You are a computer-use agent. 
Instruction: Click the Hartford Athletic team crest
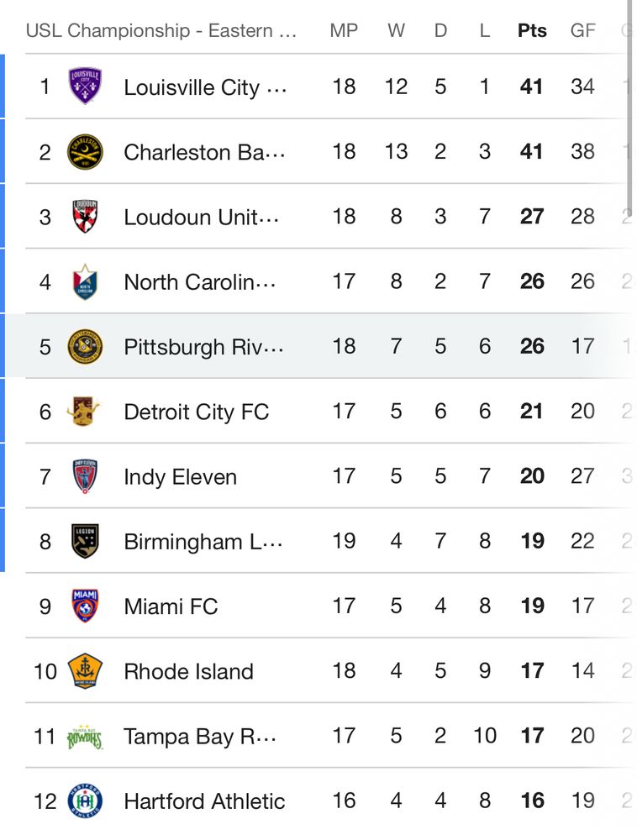[x=85, y=801]
